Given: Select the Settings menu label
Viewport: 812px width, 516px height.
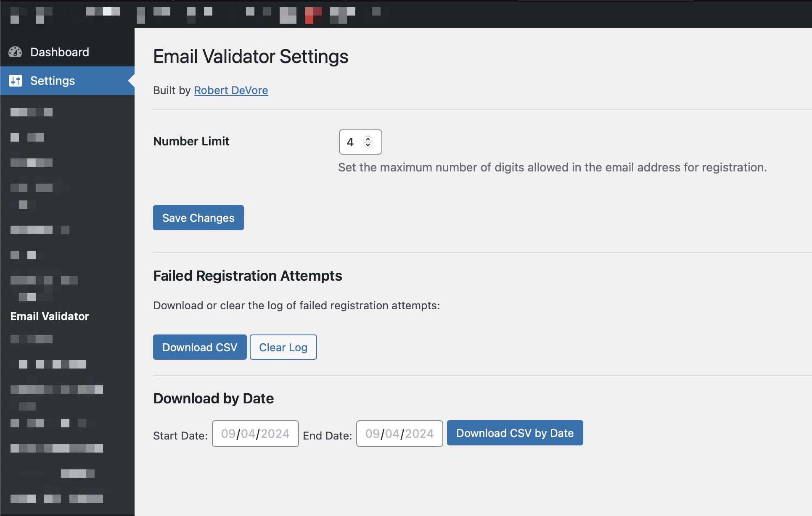Looking at the screenshot, I should click(53, 81).
